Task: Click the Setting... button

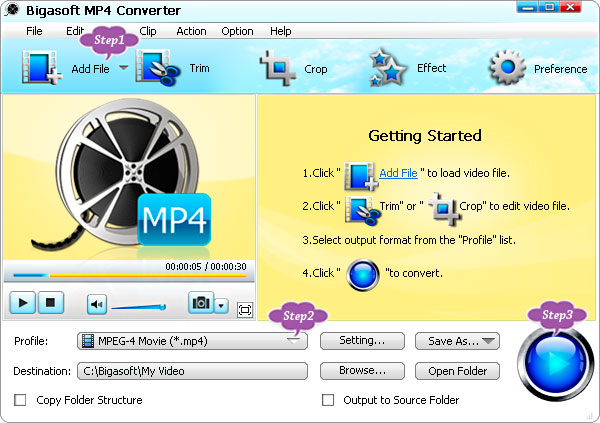Action: pyautogui.click(x=362, y=341)
